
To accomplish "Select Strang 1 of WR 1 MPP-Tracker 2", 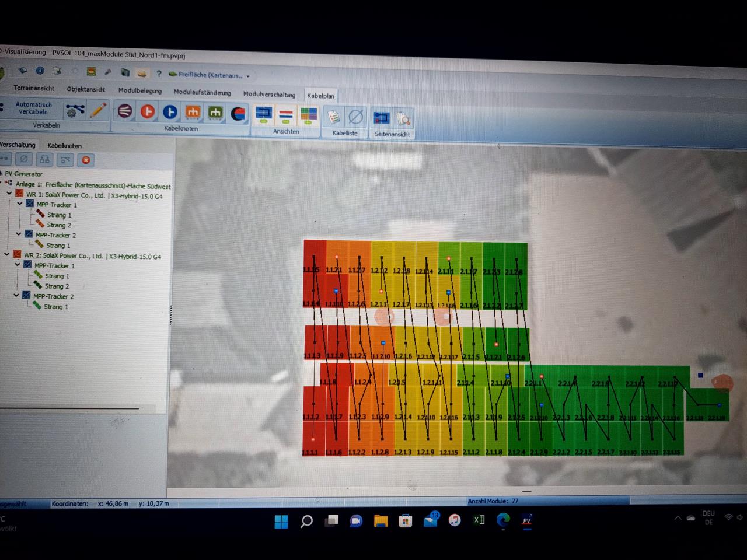I will 58,246.
